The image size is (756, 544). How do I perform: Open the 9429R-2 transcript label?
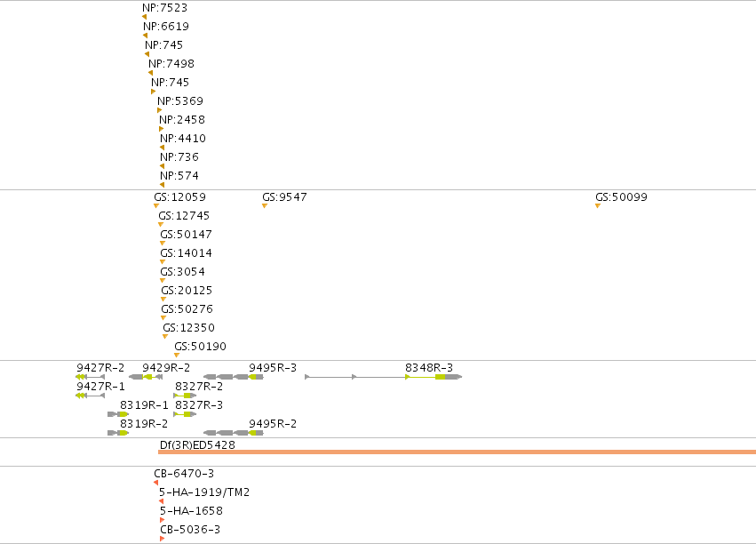(166, 367)
